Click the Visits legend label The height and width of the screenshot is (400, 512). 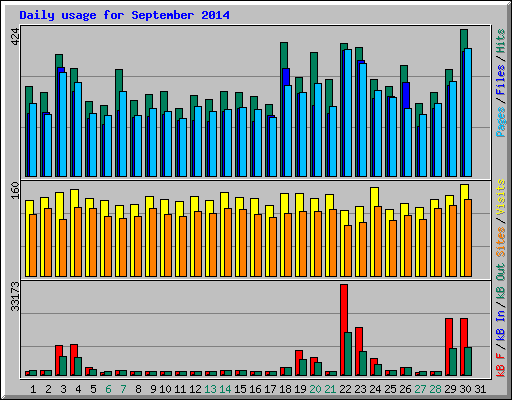501,197
